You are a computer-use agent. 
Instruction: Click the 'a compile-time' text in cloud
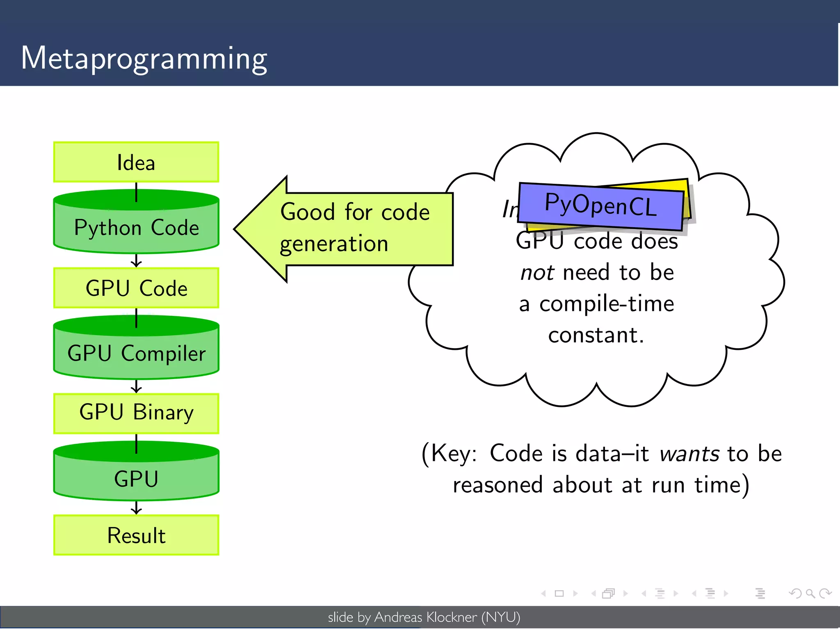[597, 304]
